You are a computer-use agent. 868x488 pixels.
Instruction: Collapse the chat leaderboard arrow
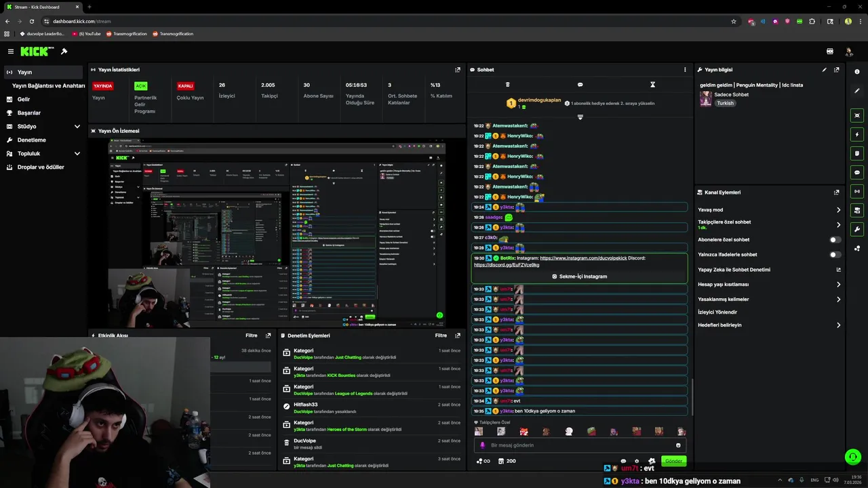[x=580, y=117]
